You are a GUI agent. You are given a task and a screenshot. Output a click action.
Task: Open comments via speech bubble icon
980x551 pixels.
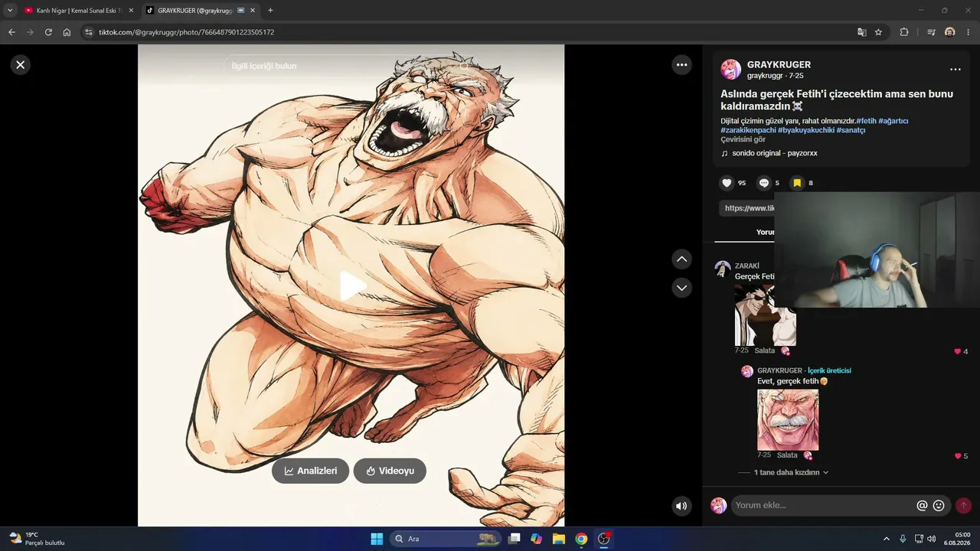click(764, 183)
